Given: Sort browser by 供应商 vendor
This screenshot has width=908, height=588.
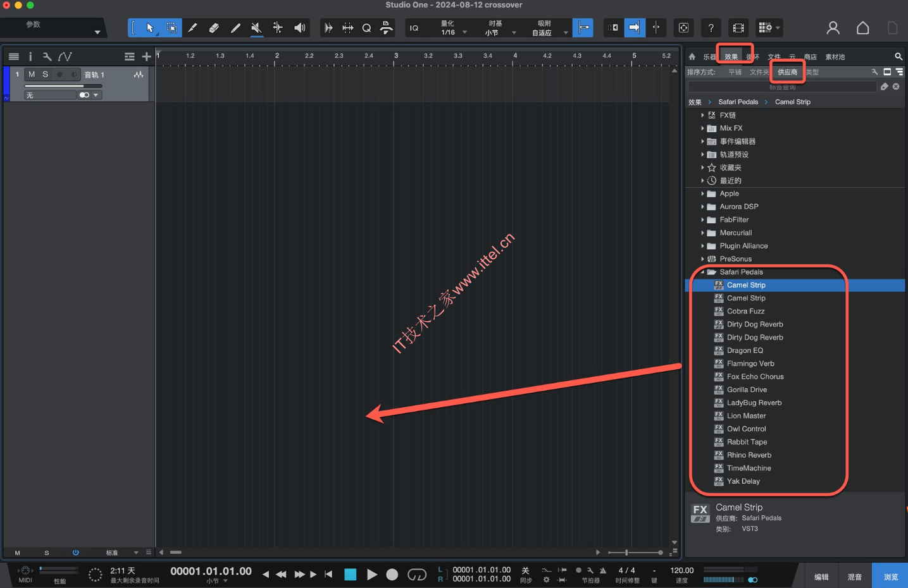Looking at the screenshot, I should click(787, 72).
